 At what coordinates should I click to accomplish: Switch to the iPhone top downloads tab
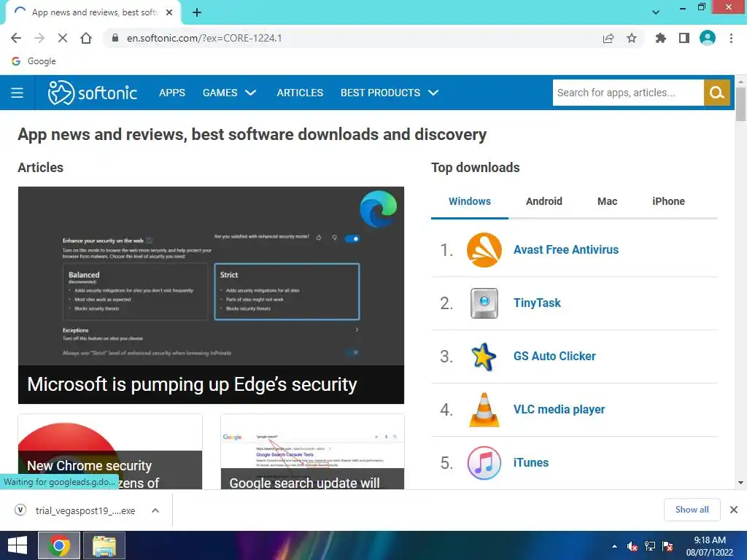tap(668, 201)
